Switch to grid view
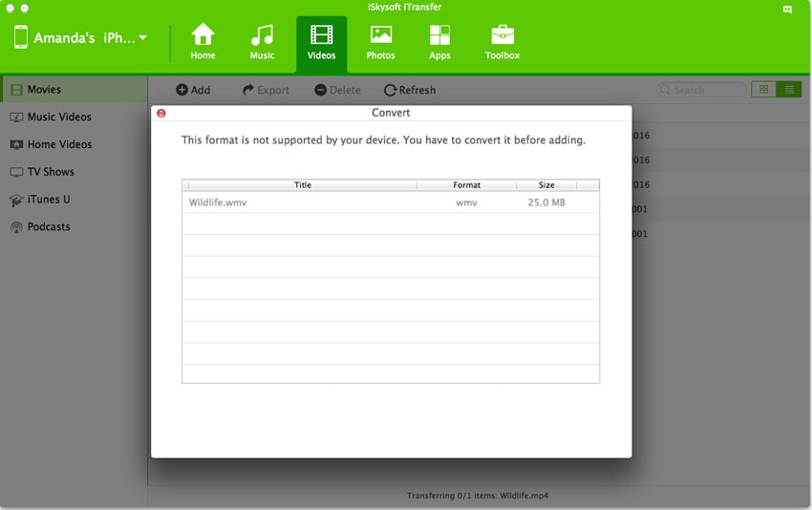The width and height of the screenshot is (812, 510). pyautogui.click(x=763, y=90)
